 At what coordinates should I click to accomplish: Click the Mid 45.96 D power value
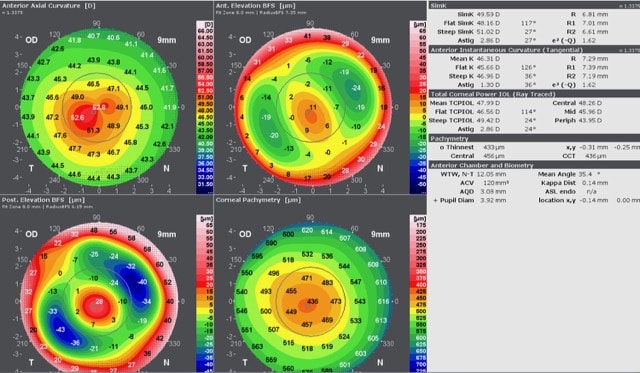click(590, 111)
